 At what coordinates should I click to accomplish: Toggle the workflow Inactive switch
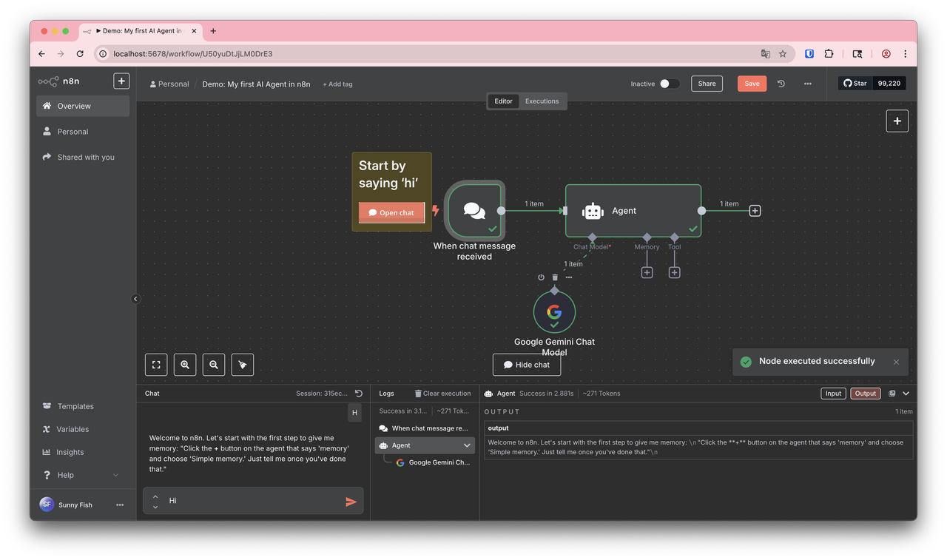tap(669, 84)
